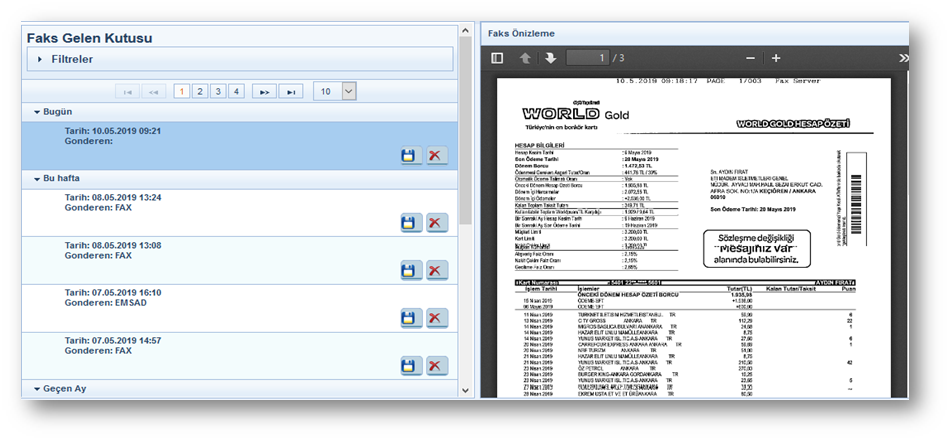Viewport: 951px width, 442px height.
Task: Click the next page arrow in pager
Action: tap(264, 91)
